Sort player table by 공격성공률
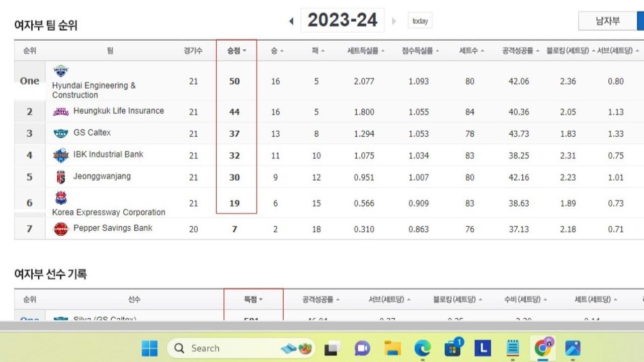The height and width of the screenshot is (362, 644). (x=321, y=299)
